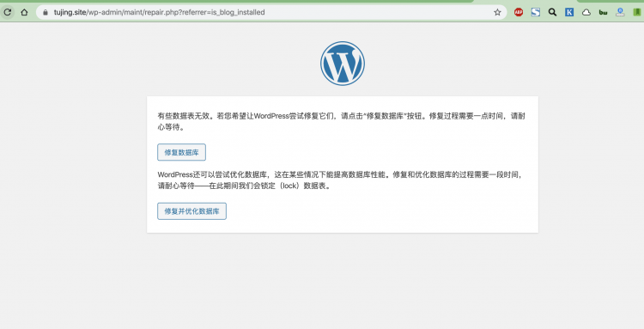Click the 修复数据库 button
The width and height of the screenshot is (644, 329).
click(x=181, y=152)
